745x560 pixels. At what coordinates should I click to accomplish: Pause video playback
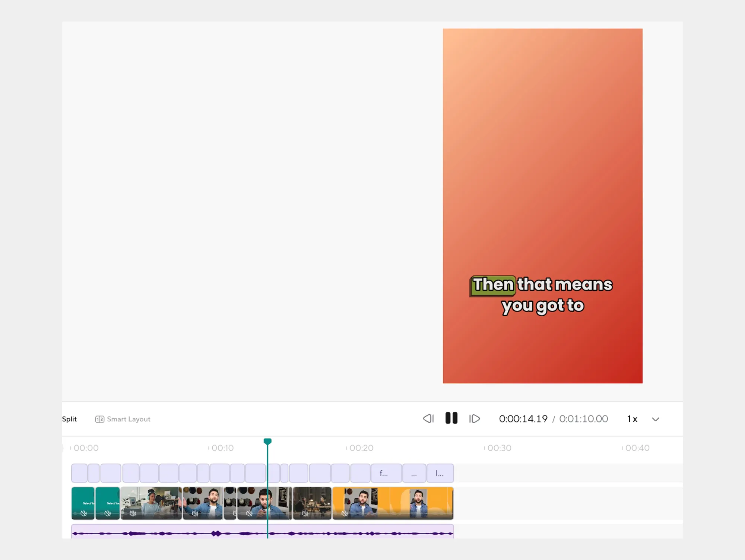tap(451, 418)
